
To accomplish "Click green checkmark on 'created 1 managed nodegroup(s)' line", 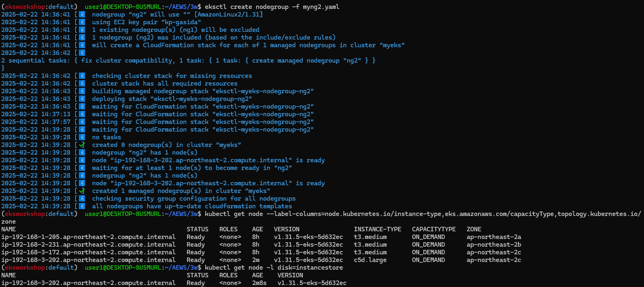I will pos(82,191).
